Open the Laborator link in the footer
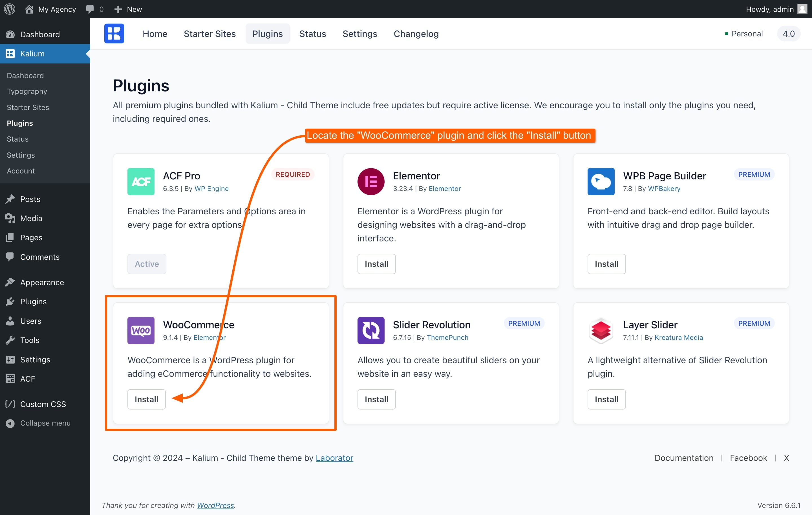 pyautogui.click(x=334, y=458)
